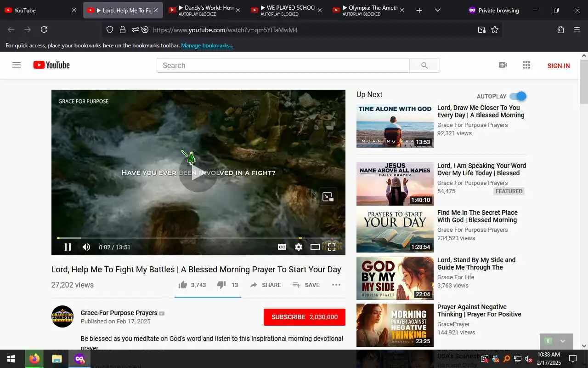Click inside the YouTube Search field
This screenshot has width=588, height=368.
click(283, 65)
